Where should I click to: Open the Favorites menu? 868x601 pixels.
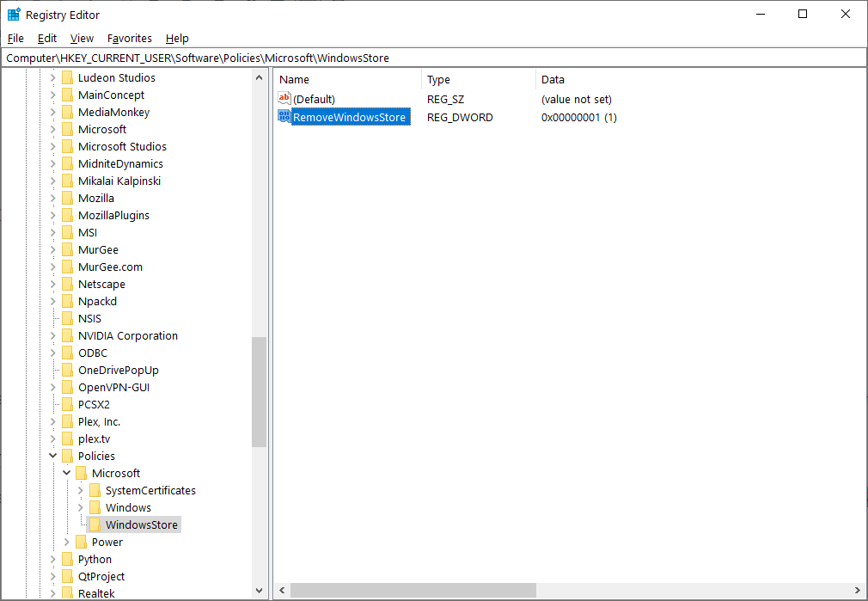(129, 39)
